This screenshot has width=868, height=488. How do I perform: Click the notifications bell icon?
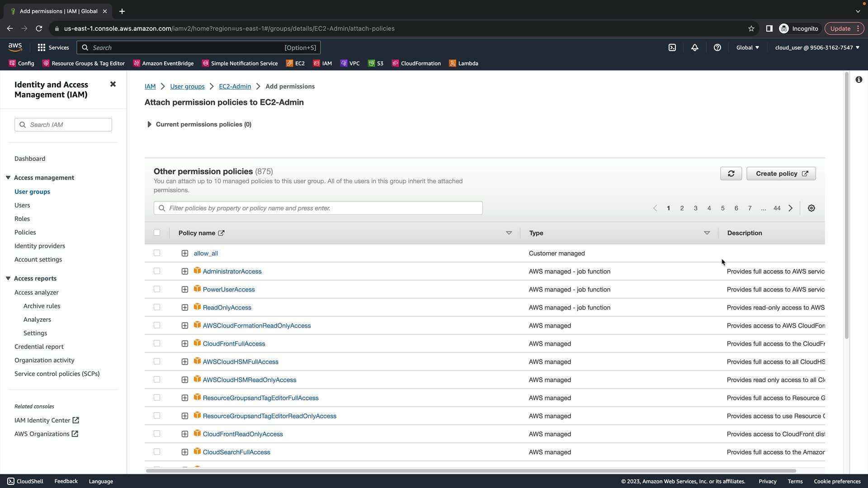(x=695, y=47)
